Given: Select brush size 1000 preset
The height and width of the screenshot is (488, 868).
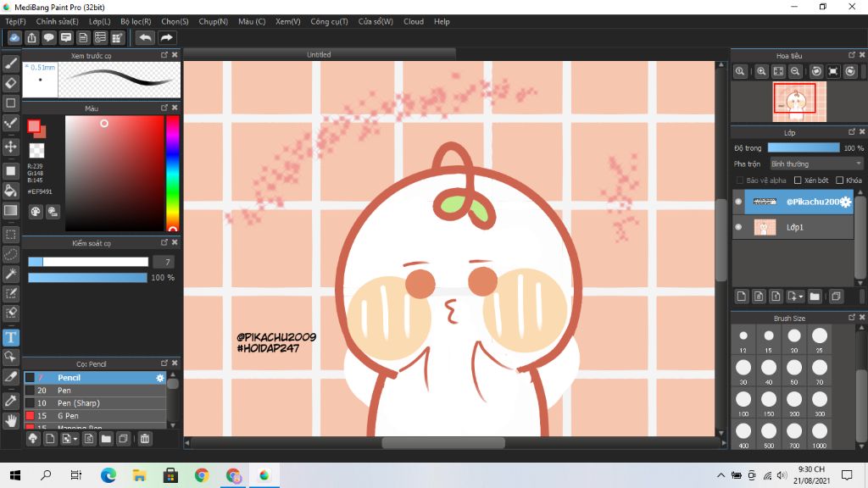Looking at the screenshot, I should pos(820,435).
